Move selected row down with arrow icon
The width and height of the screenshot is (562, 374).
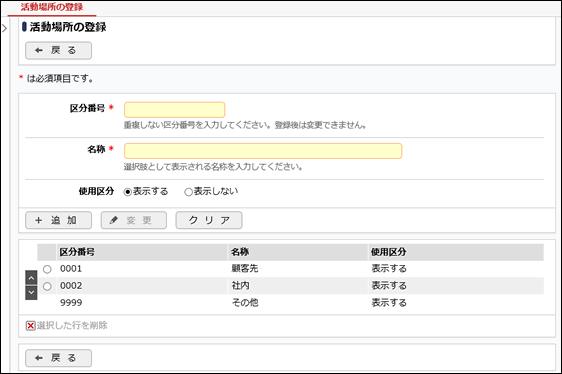(31, 293)
